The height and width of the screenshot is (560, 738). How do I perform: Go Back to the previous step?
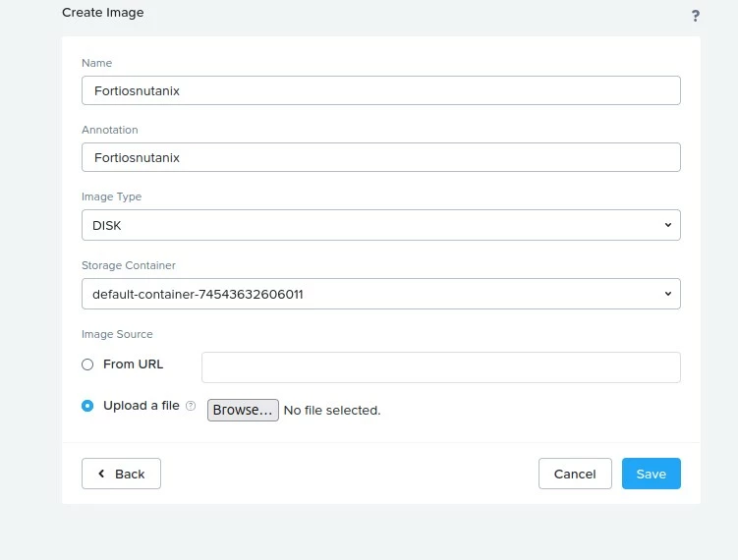point(121,474)
